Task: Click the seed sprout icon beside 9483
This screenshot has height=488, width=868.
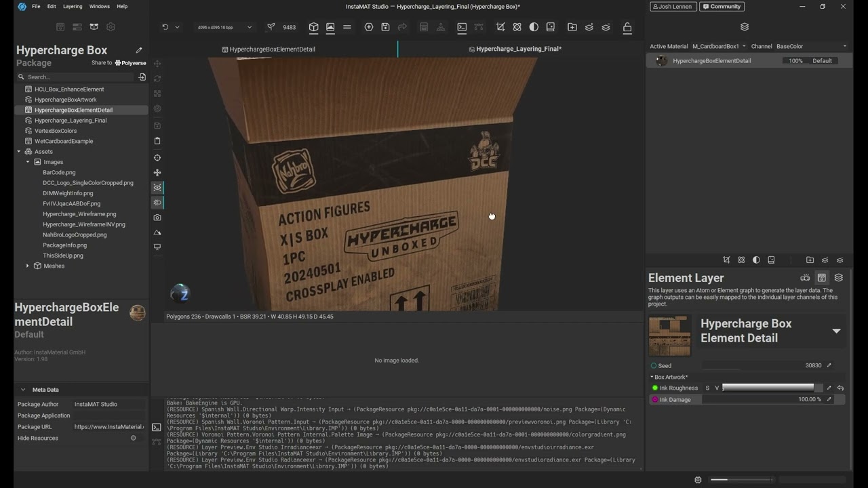Action: tap(271, 27)
